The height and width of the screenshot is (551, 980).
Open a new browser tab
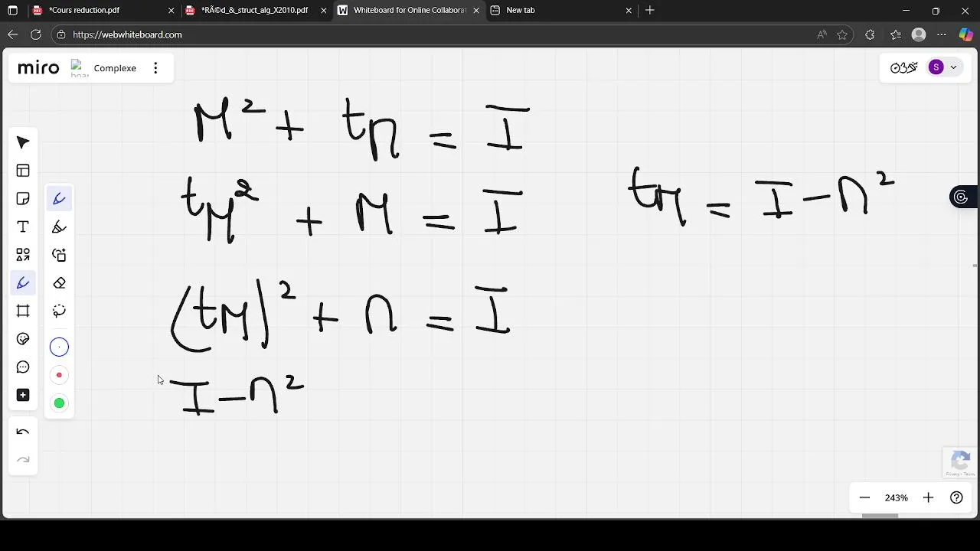pos(650,11)
